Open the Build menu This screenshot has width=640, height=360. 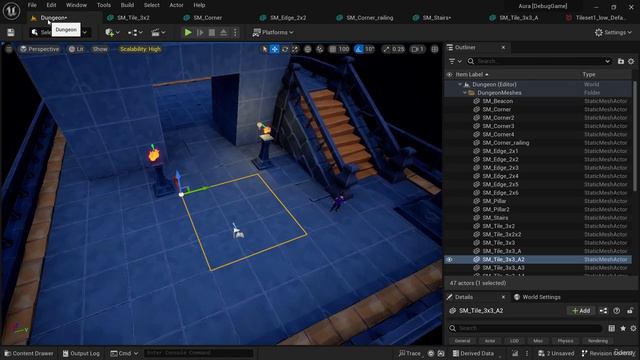[x=127, y=5]
